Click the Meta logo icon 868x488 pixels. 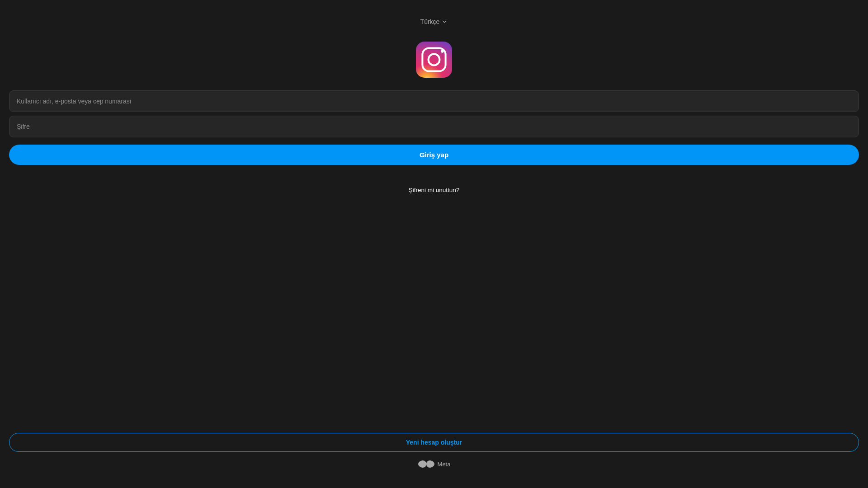(x=426, y=464)
